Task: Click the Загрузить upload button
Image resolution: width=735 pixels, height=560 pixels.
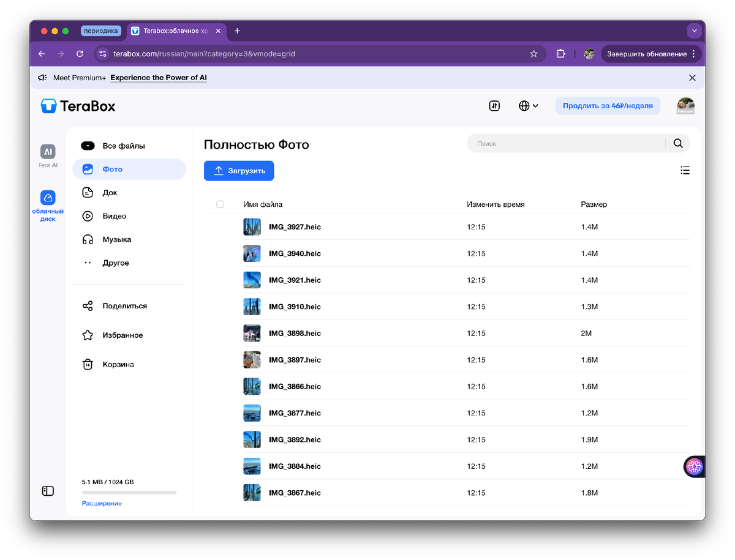Action: pyautogui.click(x=239, y=171)
